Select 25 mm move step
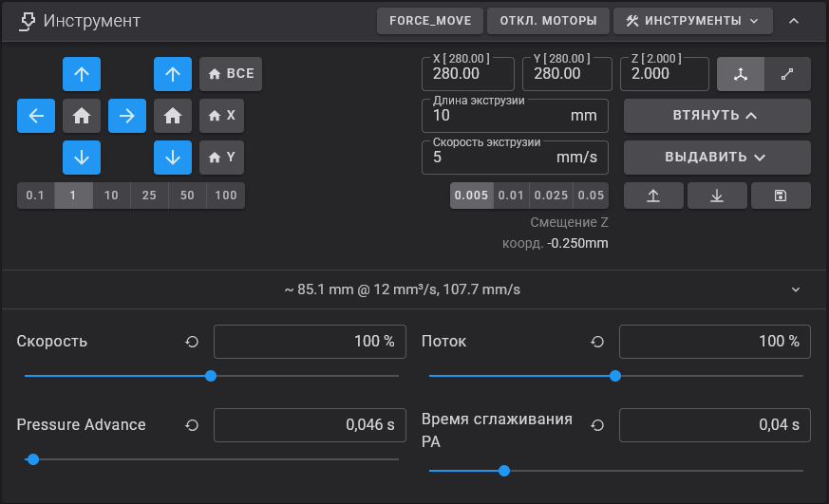Image resolution: width=829 pixels, height=504 pixels. 149,196
